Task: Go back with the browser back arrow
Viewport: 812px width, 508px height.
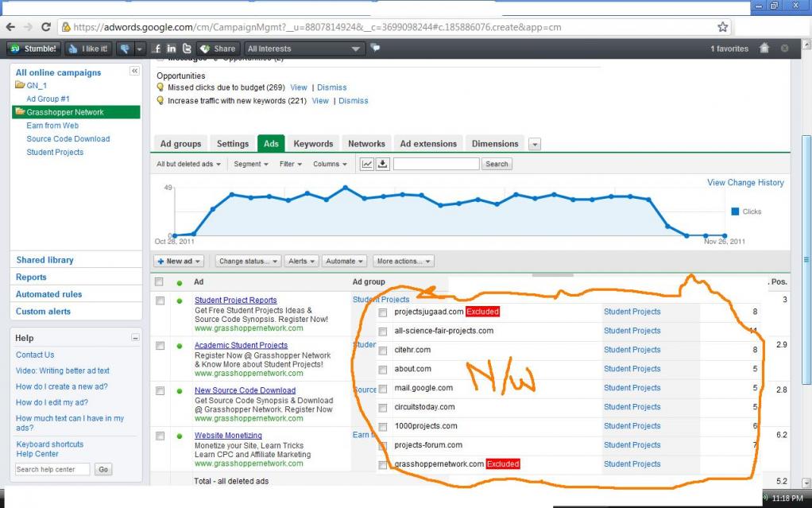Action: click(10, 27)
